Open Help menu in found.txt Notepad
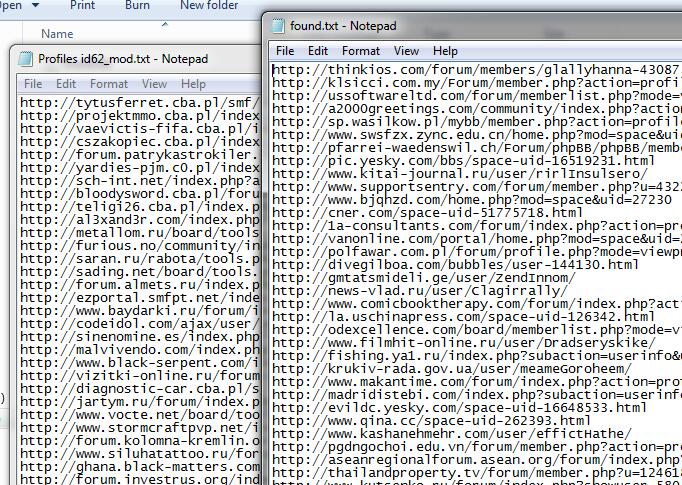The height and width of the screenshot is (485, 682). pos(445,51)
